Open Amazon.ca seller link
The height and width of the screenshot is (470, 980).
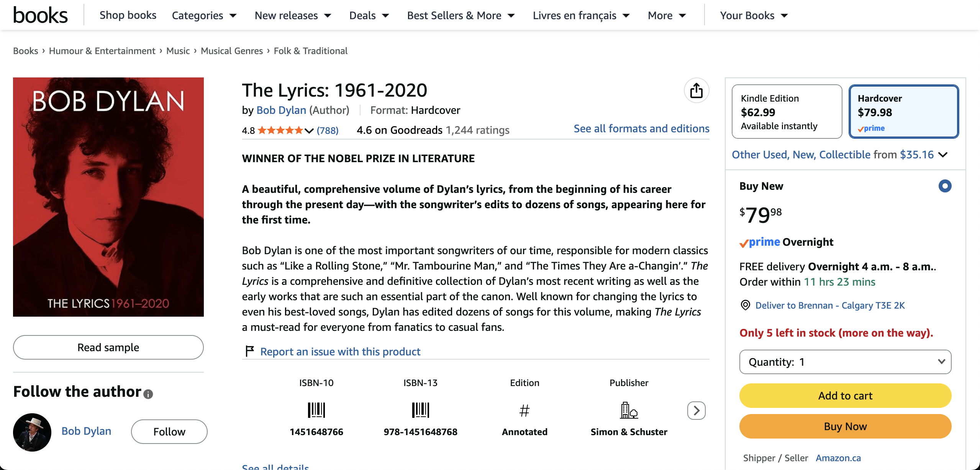click(838, 458)
